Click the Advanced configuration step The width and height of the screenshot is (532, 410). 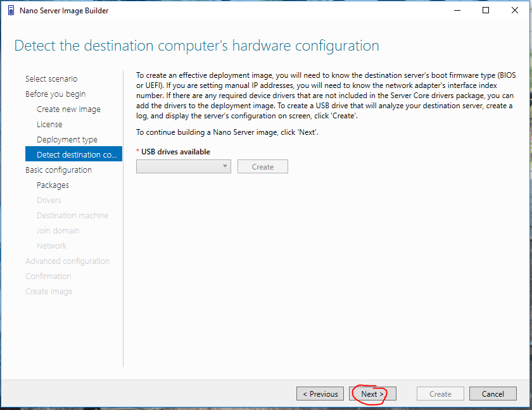68,261
